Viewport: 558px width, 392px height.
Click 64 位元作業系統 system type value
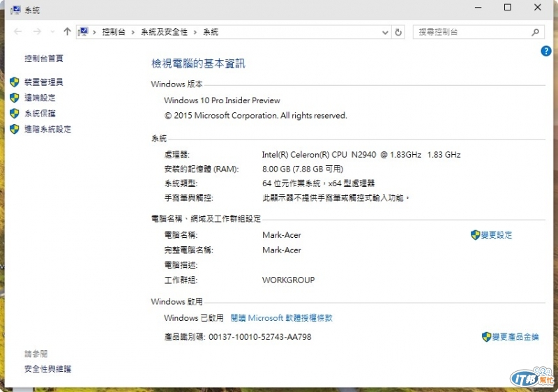click(x=319, y=183)
